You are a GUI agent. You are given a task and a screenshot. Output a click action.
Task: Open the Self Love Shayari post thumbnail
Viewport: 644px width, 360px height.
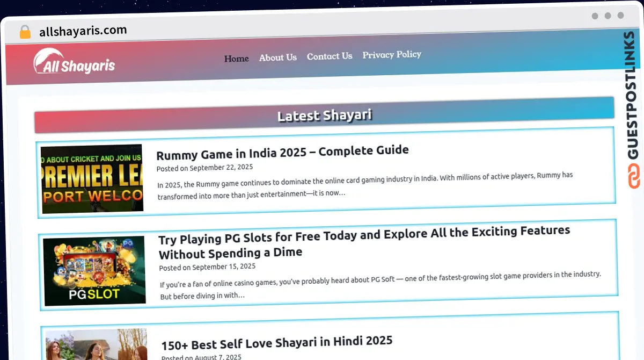click(97, 345)
